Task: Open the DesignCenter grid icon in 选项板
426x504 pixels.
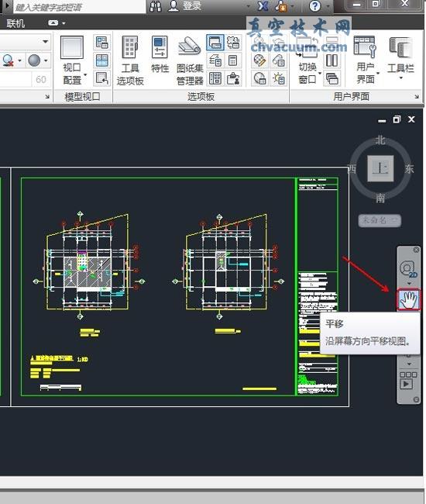Action: [215, 78]
